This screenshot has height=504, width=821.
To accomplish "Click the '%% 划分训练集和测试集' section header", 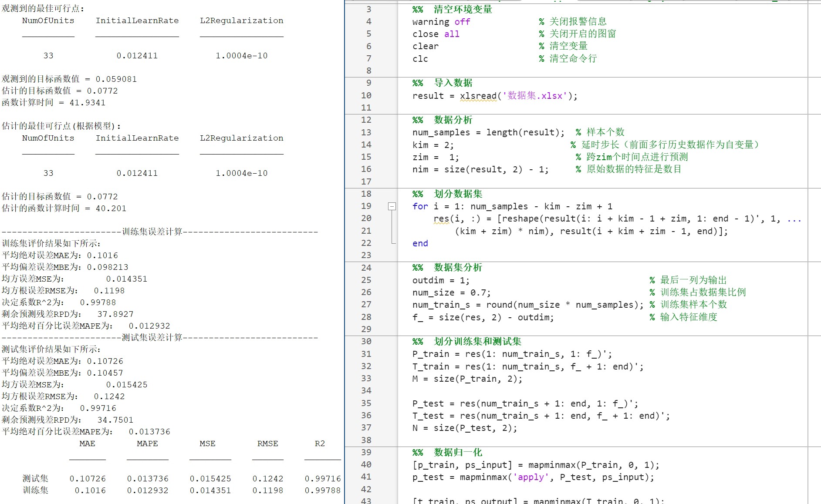I will click(467, 341).
